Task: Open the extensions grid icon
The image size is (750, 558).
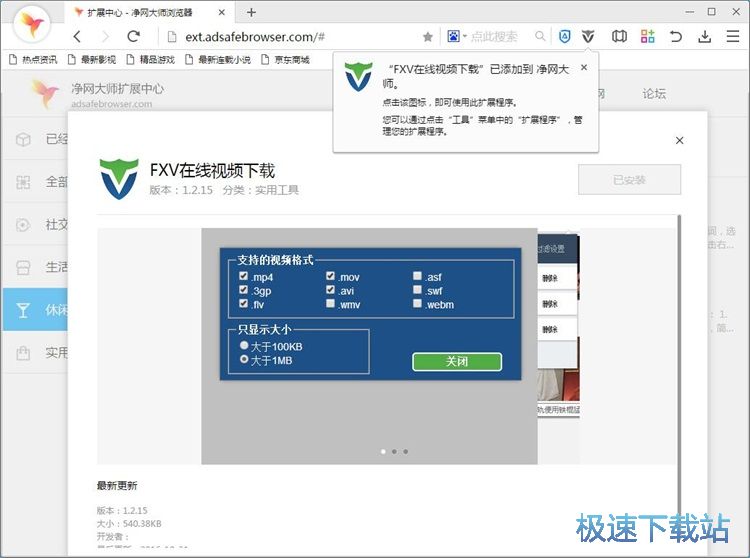Action: 648,36
